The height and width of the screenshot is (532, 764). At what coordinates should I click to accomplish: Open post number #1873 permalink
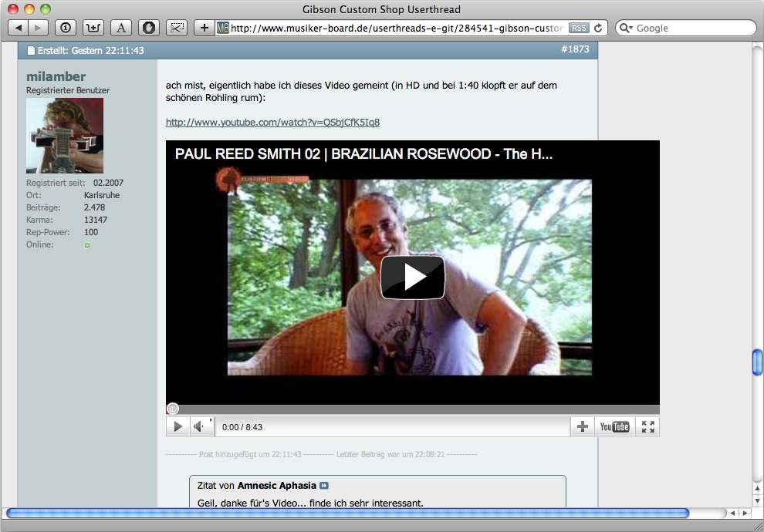(575, 49)
